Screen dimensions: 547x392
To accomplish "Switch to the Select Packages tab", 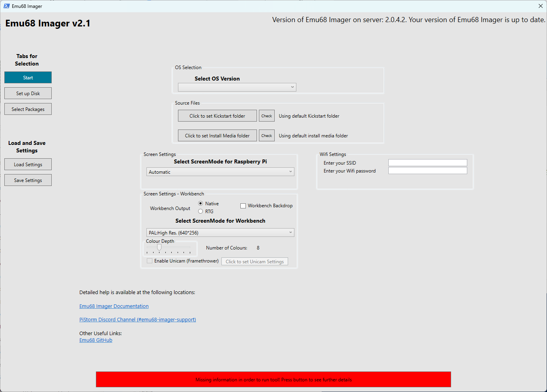I will click(28, 109).
